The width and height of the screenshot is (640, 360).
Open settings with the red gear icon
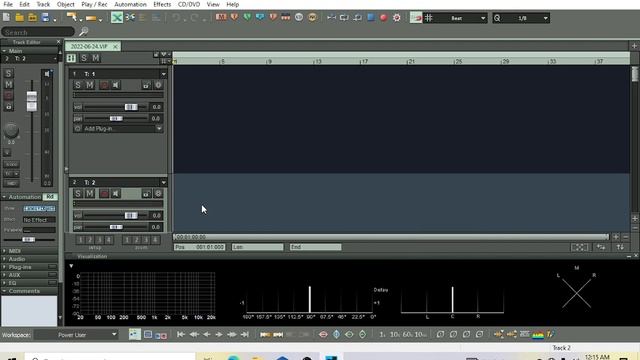pyautogui.click(x=397, y=18)
